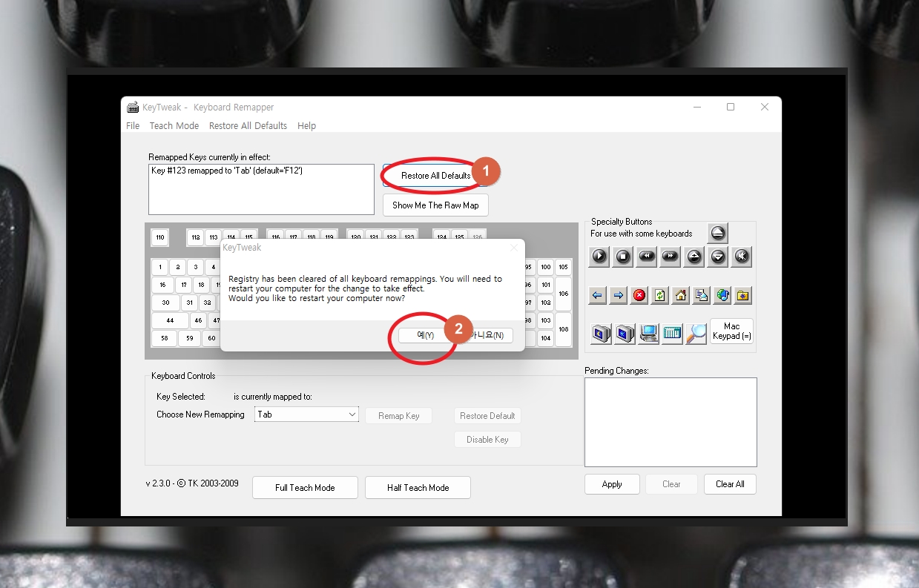
Task: Click keyboard key 30
Action: pos(165,303)
